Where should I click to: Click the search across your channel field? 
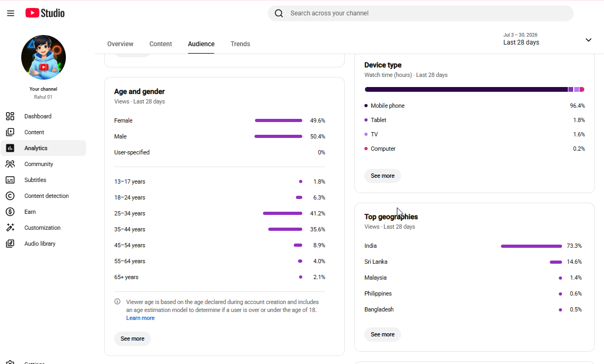click(421, 13)
